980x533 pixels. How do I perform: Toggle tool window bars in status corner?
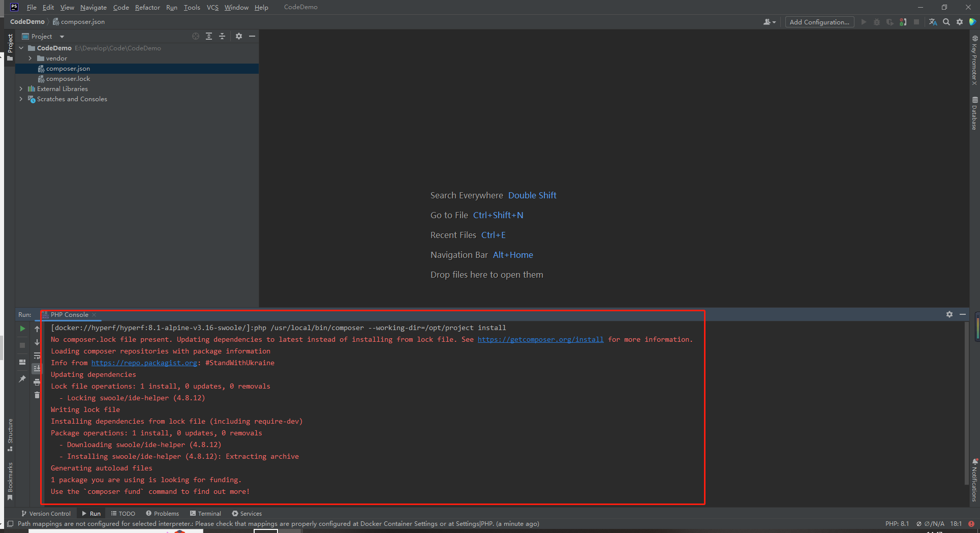click(x=10, y=523)
